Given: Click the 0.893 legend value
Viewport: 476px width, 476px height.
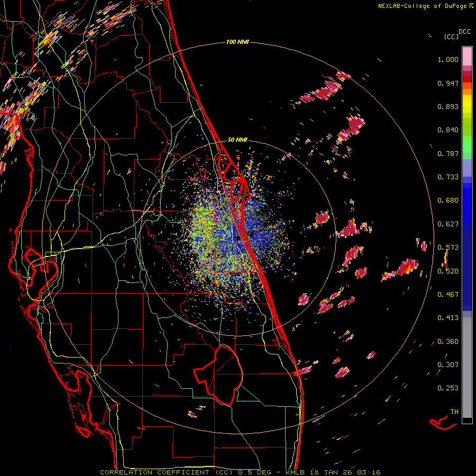Looking at the screenshot, I should point(448,106).
